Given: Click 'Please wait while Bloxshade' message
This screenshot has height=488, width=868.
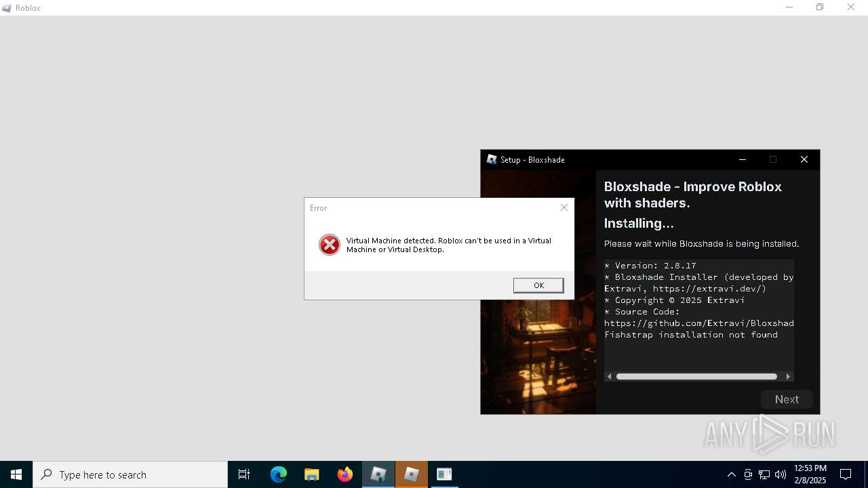Looking at the screenshot, I should pyautogui.click(x=702, y=244).
